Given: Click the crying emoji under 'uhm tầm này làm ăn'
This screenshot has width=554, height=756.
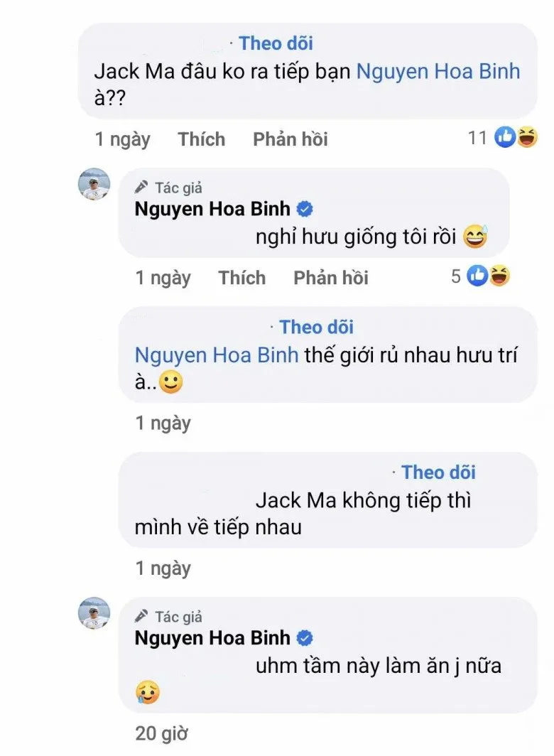Looking at the screenshot, I should click(x=147, y=690).
